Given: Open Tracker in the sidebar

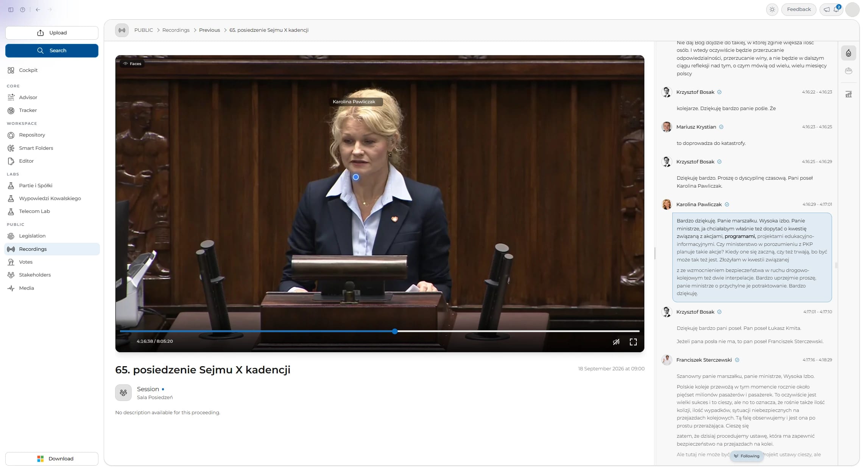Looking at the screenshot, I should click(x=52, y=110).
